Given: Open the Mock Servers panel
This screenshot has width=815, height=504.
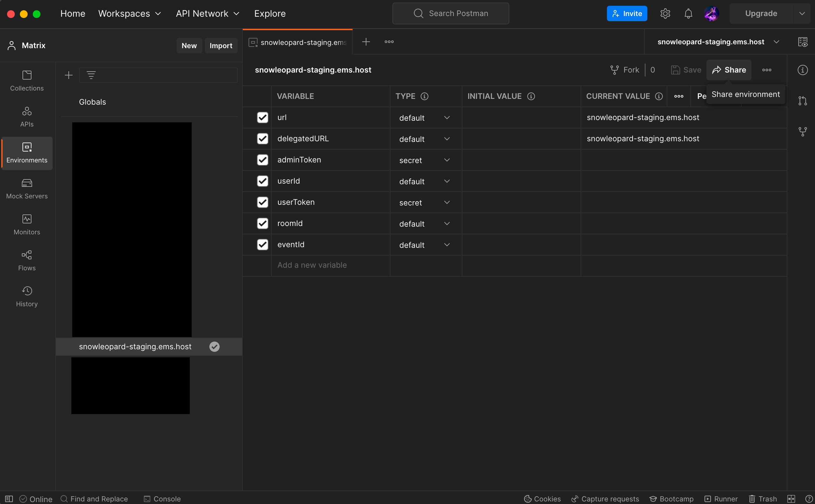Looking at the screenshot, I should (27, 189).
